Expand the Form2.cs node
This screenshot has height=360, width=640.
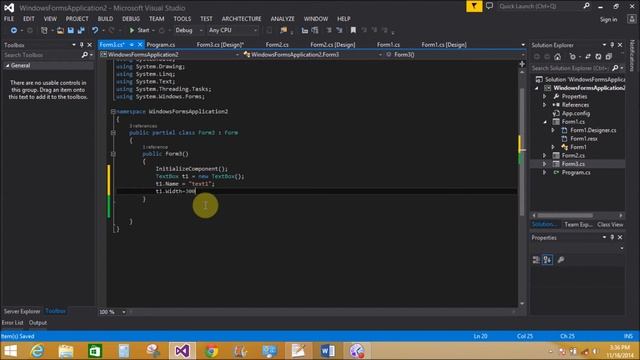[x=544, y=156]
